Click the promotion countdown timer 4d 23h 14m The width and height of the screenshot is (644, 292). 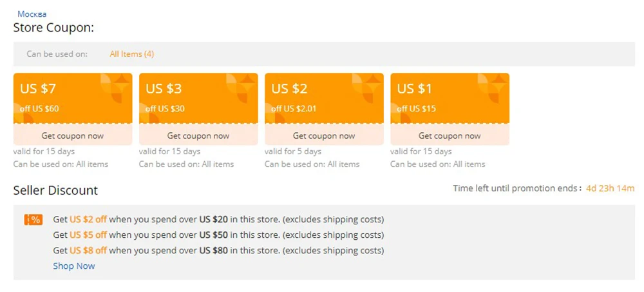coord(611,189)
